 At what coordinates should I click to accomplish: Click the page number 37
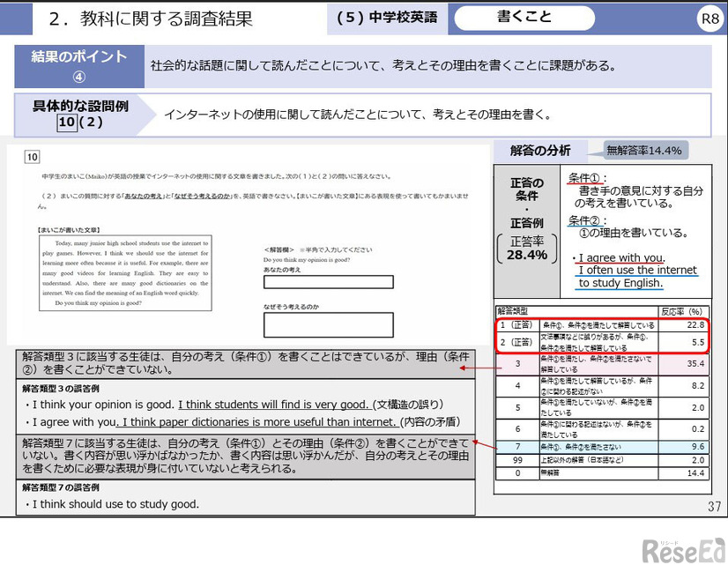coord(714,506)
